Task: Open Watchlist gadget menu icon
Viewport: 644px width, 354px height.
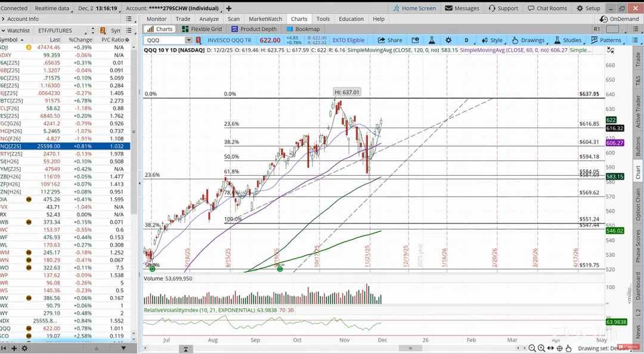Action: pyautogui.click(x=129, y=30)
